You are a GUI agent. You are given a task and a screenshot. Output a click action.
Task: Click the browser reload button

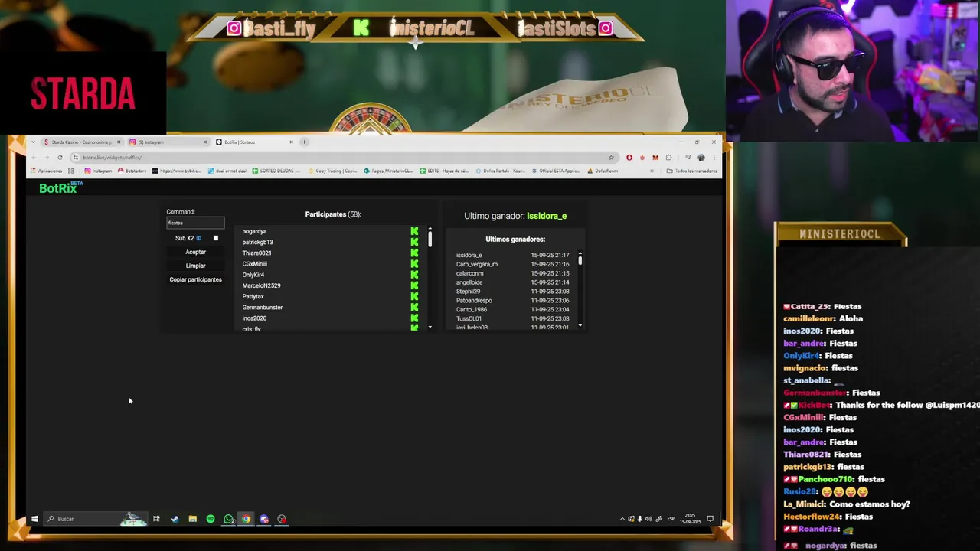click(60, 158)
